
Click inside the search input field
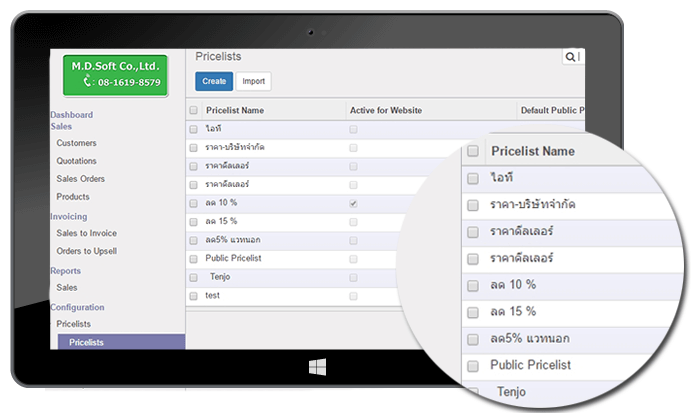(580, 57)
